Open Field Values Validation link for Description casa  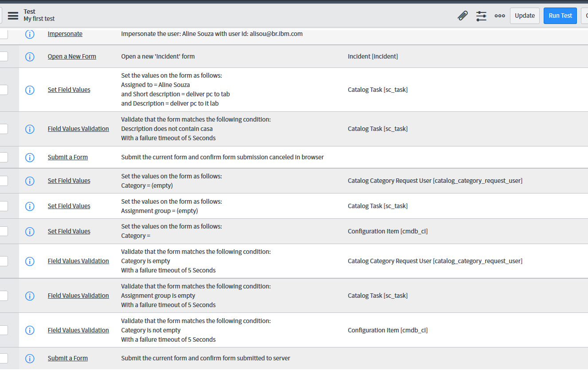(78, 129)
